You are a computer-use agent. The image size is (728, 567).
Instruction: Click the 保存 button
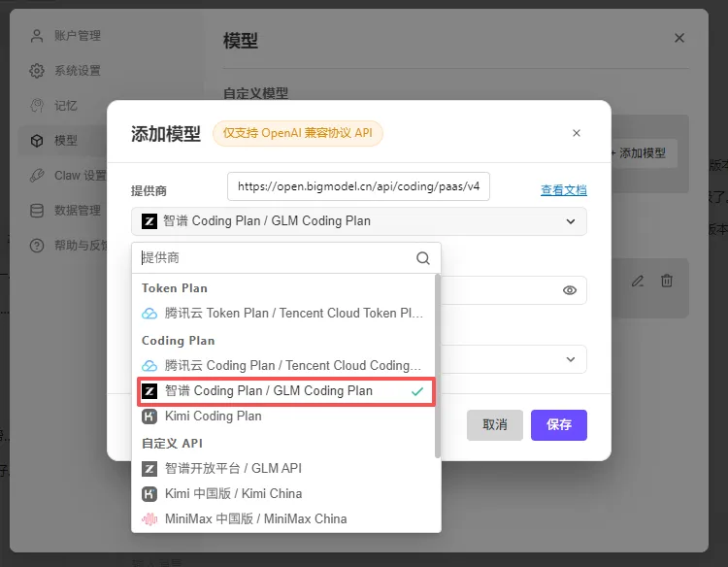pos(559,425)
